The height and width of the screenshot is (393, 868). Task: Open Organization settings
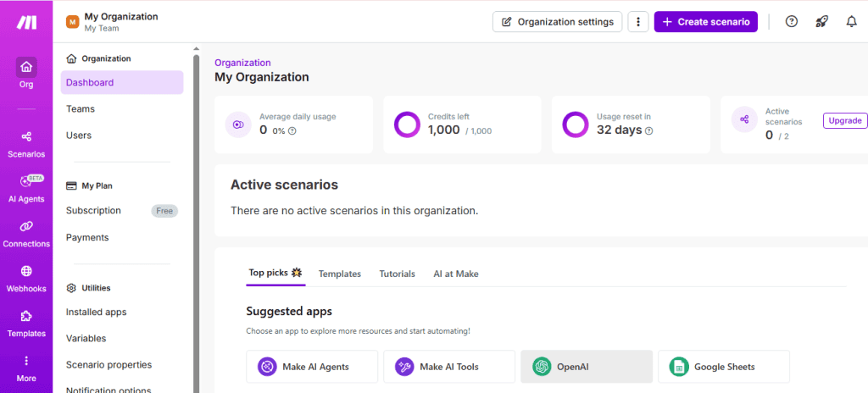coord(557,22)
